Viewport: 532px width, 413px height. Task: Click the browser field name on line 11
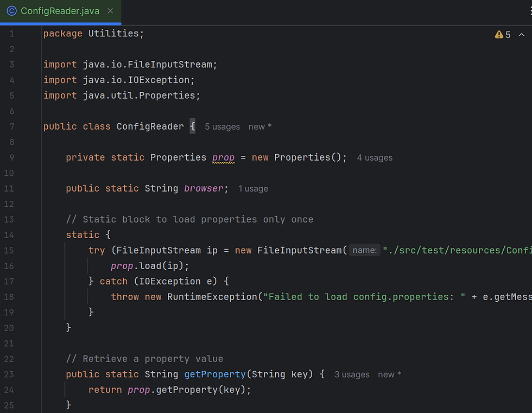[204, 188]
